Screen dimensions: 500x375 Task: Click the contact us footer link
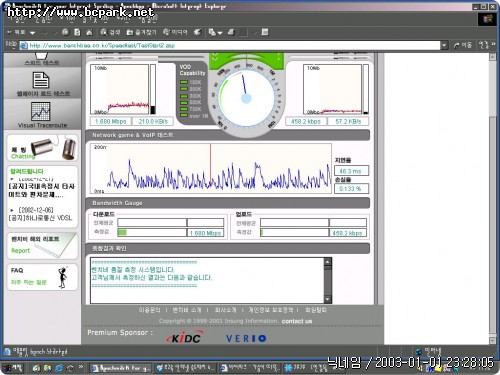pyautogui.click(x=297, y=321)
